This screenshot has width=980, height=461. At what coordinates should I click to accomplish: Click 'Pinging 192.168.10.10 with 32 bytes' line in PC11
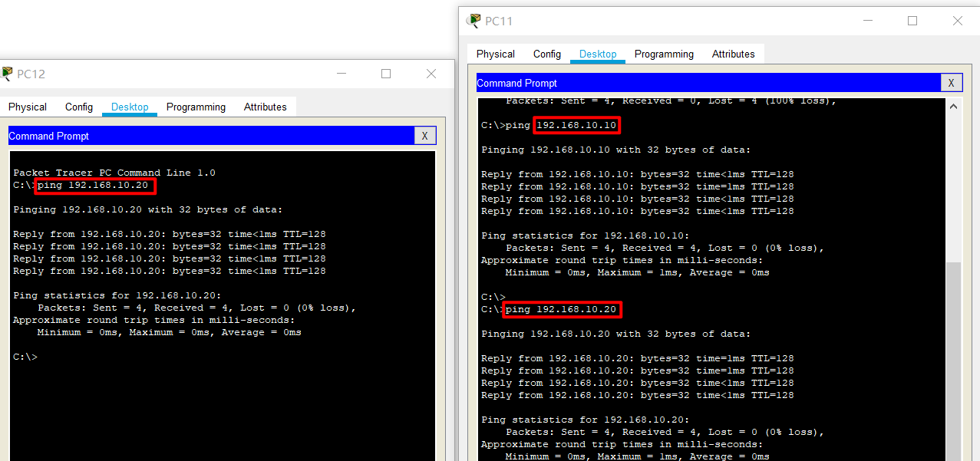click(616, 150)
